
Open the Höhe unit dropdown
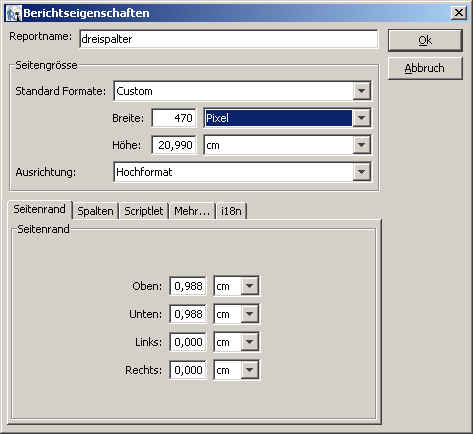[x=362, y=145]
